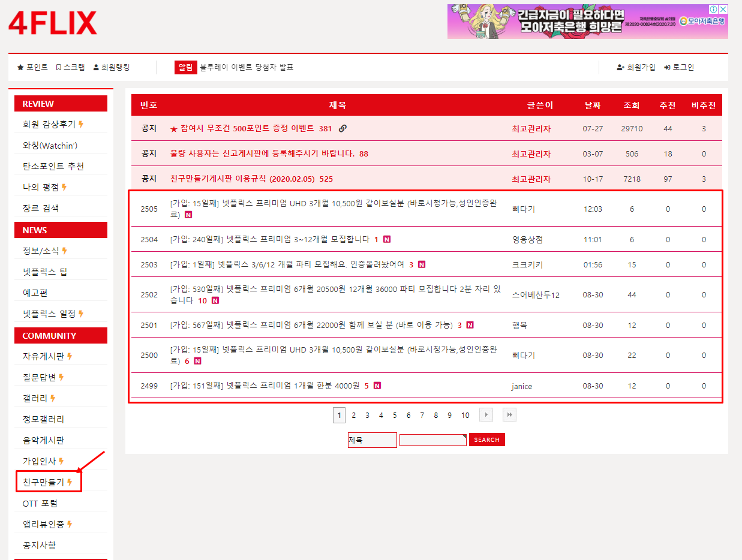The height and width of the screenshot is (560, 742).
Task: Open the 친구만들기게시판 이용규칙 notice link
Action: tap(240, 178)
